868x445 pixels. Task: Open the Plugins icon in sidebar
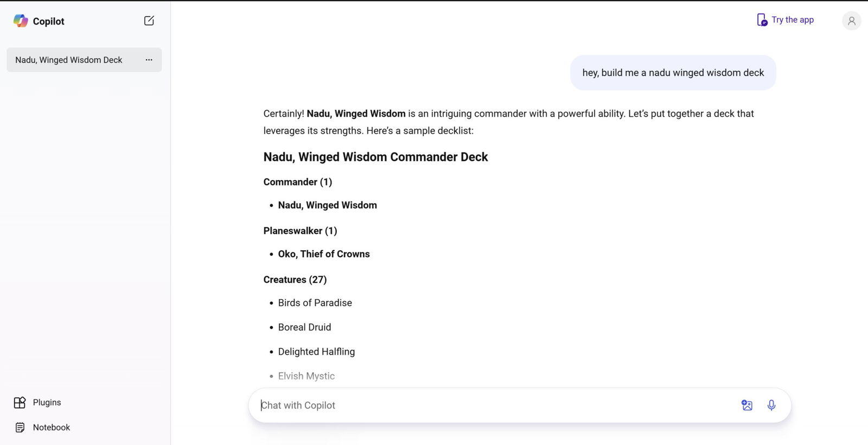coord(20,402)
